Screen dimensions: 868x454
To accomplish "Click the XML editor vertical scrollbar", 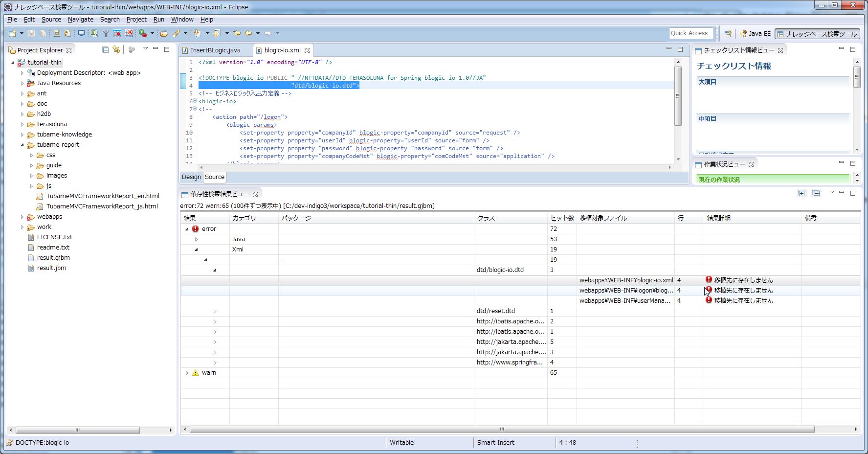I will [x=678, y=96].
